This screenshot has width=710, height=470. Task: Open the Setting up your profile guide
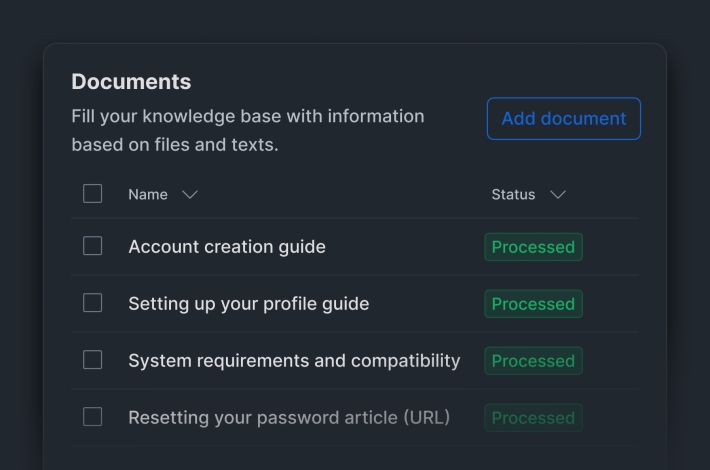[248, 304]
